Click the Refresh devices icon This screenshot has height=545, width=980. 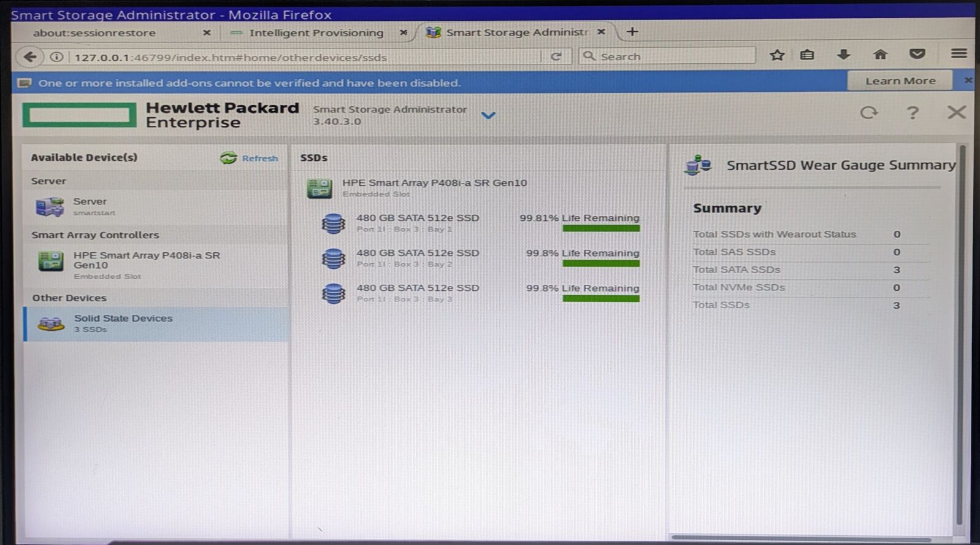click(x=228, y=158)
